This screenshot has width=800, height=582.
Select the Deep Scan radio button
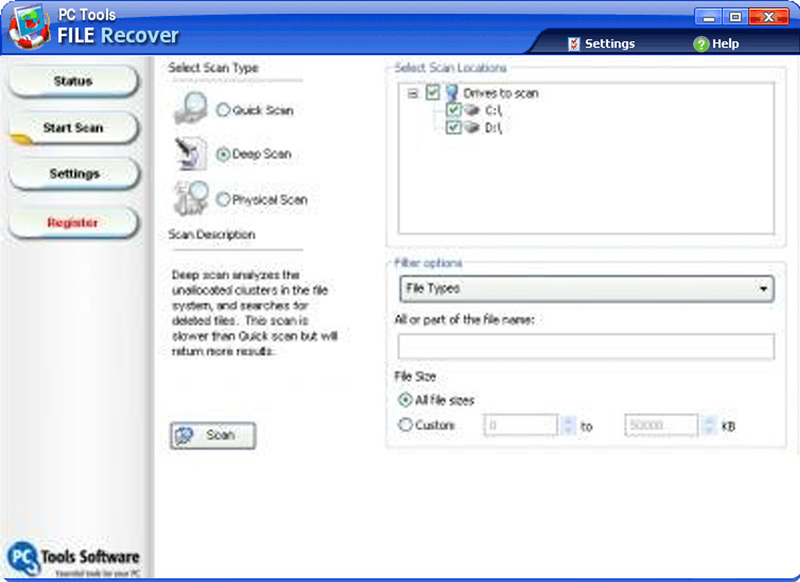(x=223, y=154)
